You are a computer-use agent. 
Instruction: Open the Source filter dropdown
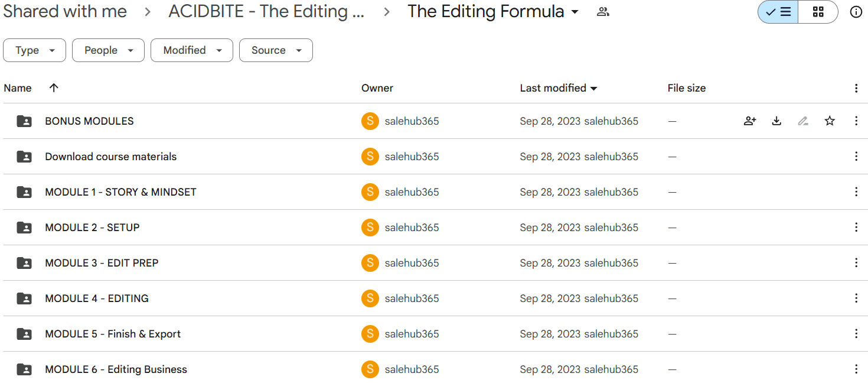click(276, 50)
